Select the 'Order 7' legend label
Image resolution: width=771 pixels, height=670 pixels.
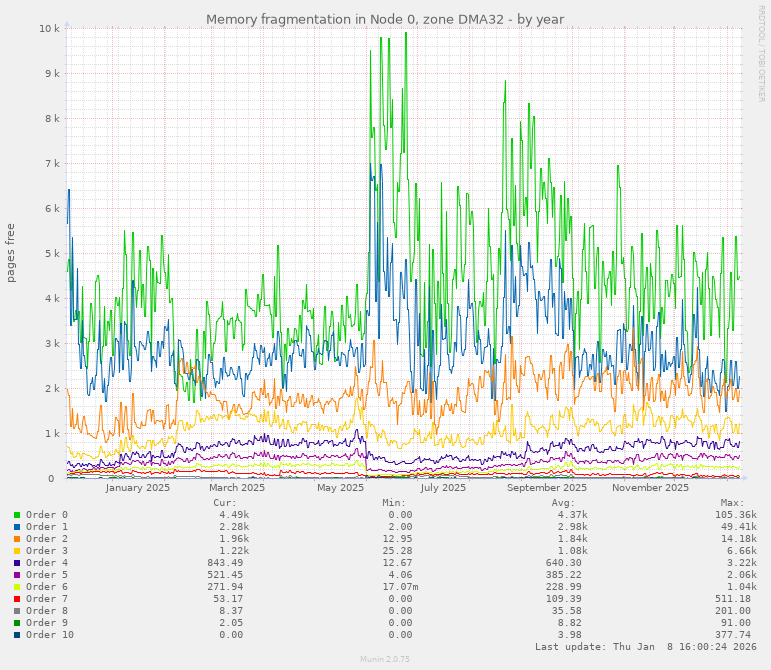click(x=47, y=599)
